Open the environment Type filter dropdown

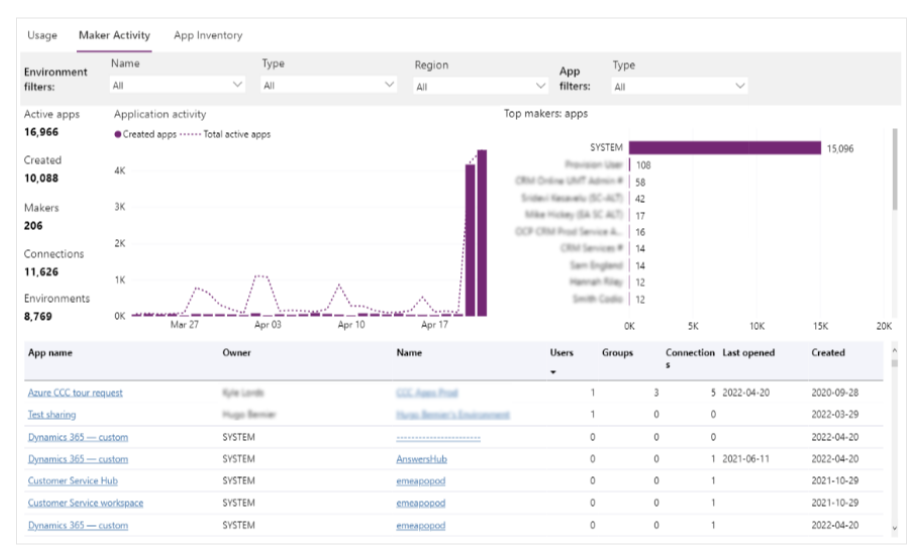coord(328,86)
